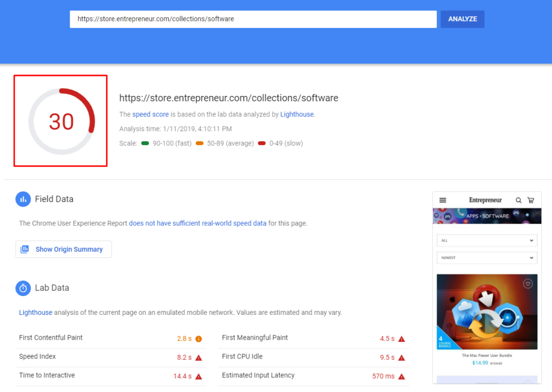Click the Field Data bar chart icon
The width and height of the screenshot is (552, 392).
pyautogui.click(x=23, y=199)
